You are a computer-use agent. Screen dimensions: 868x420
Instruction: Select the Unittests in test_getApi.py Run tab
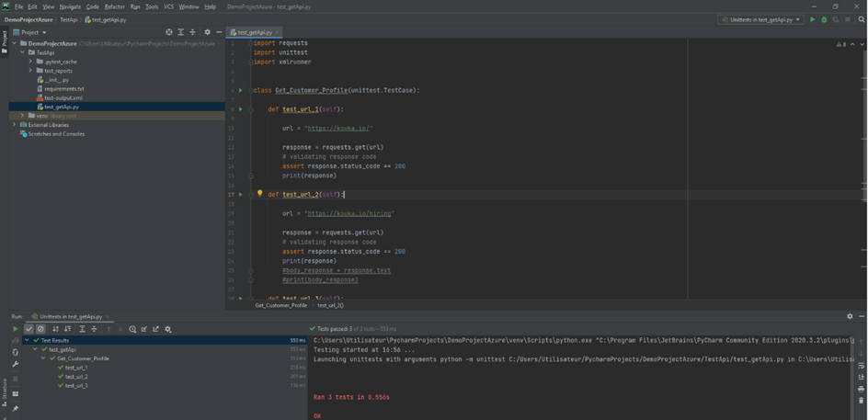click(x=71, y=317)
